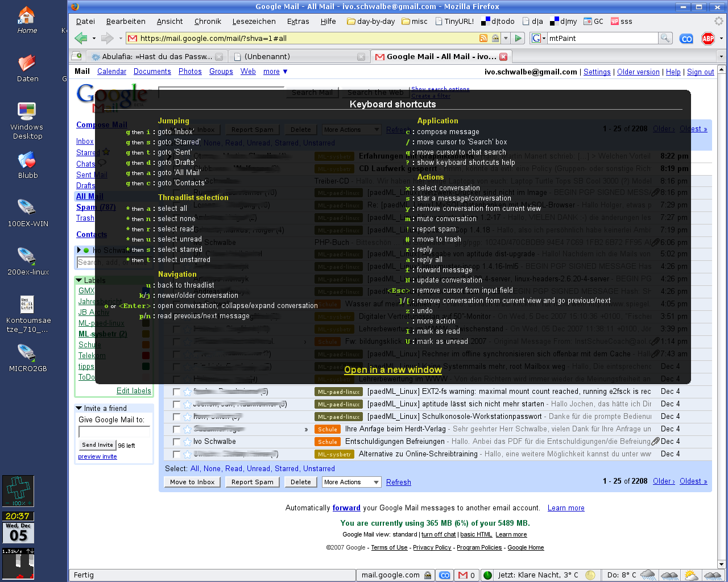Click the green Go arrow beside address bar
Viewport: 728px width, 582px height.
(x=518, y=38)
